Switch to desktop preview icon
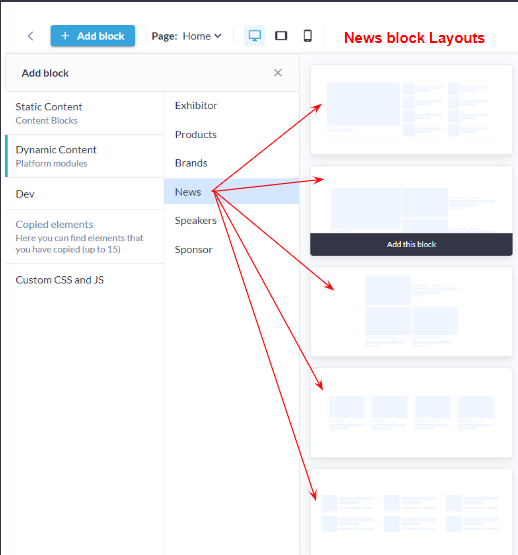This screenshot has width=518, height=555. coord(255,36)
